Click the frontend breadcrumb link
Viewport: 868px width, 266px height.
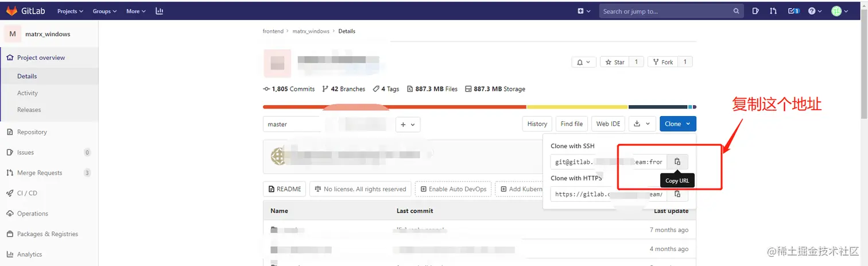pyautogui.click(x=273, y=31)
